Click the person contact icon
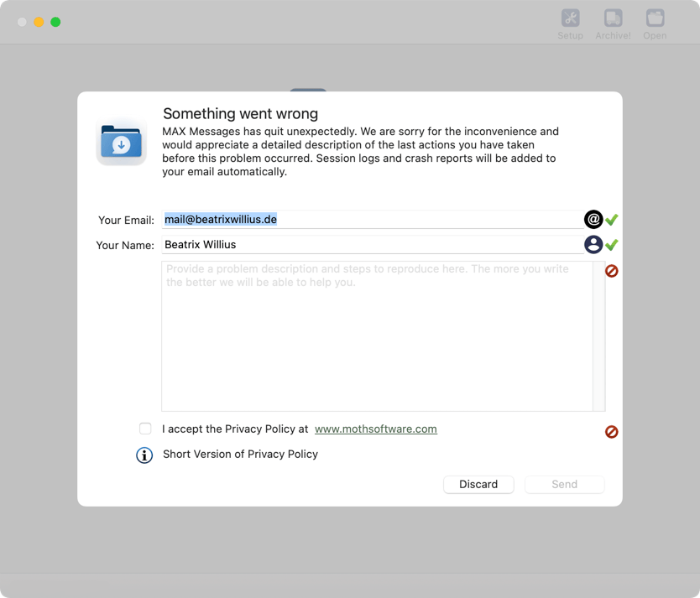Viewport: 700px width, 598px height. pos(593,244)
